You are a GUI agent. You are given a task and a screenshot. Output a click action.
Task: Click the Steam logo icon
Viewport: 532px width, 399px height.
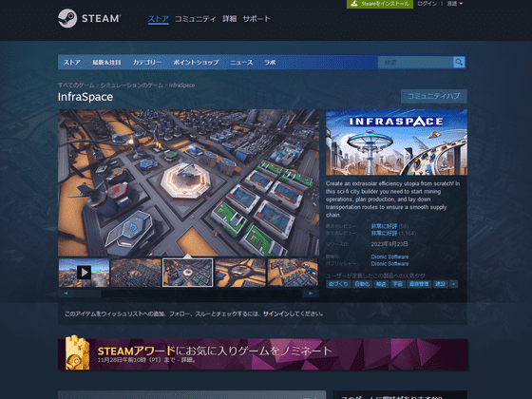click(67, 18)
